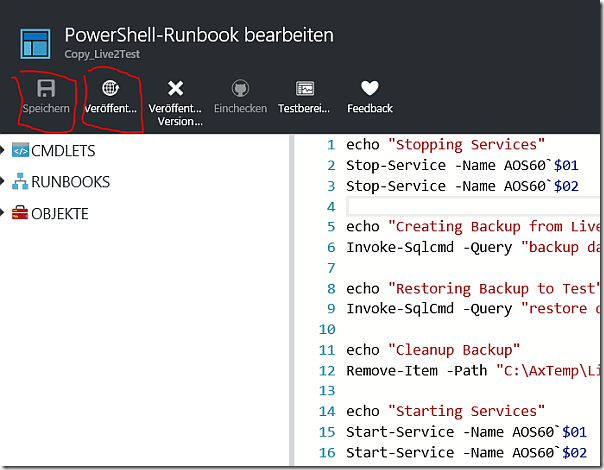Click the Einchecken label
Image resolution: width=604 pixels, height=470 pixels.
pos(240,108)
